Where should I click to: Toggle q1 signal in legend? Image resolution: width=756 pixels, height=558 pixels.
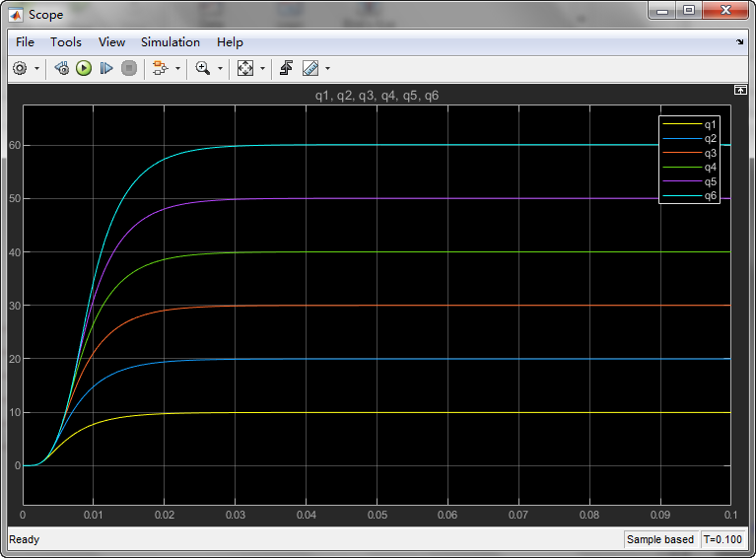pos(689,124)
